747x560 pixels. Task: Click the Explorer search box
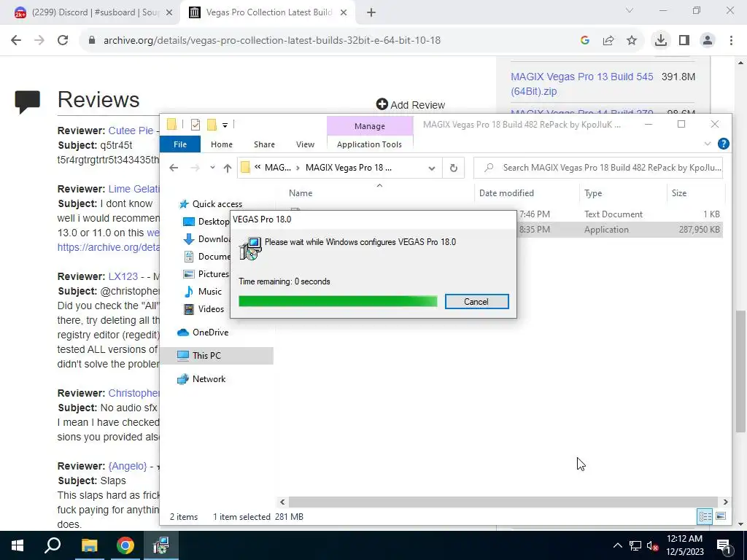click(x=598, y=168)
